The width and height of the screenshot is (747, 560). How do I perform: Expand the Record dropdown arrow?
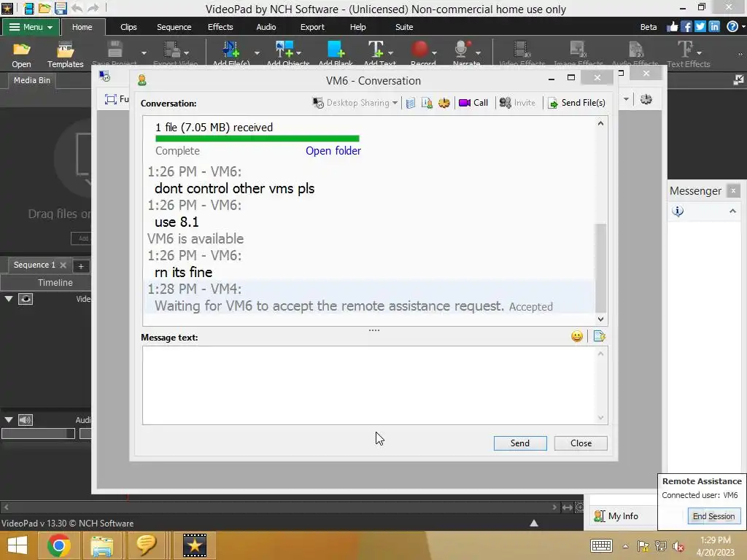(x=434, y=52)
